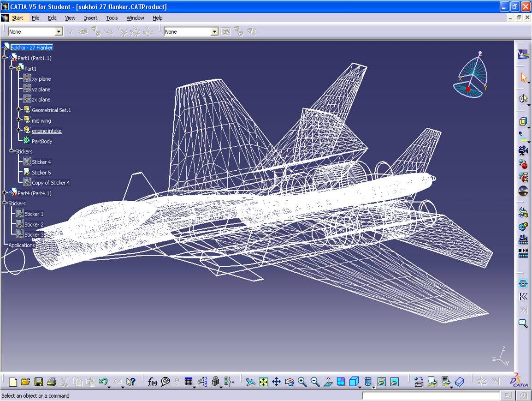Print using the printer icon
This screenshot has height=401, width=532.
tap(52, 382)
